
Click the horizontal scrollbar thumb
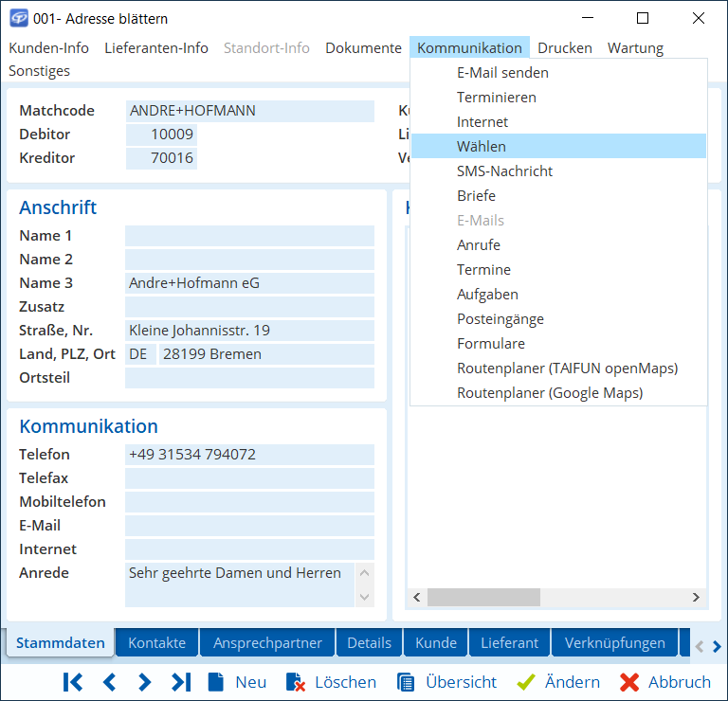click(483, 598)
